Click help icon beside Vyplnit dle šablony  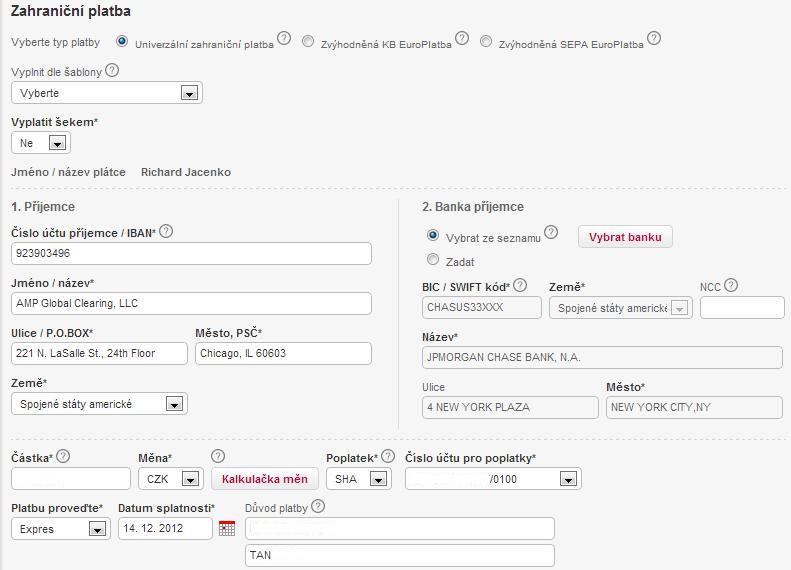(112, 71)
